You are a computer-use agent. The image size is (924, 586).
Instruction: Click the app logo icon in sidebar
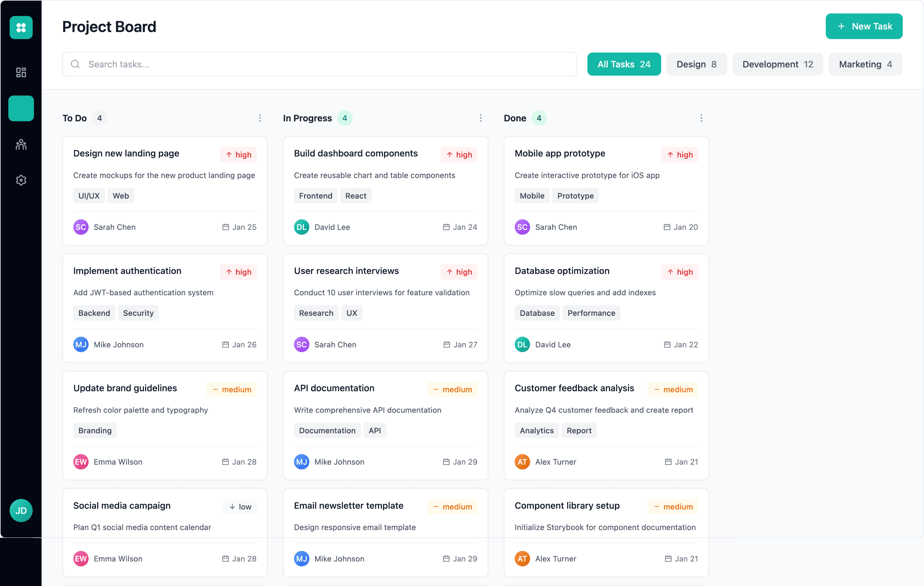21,27
